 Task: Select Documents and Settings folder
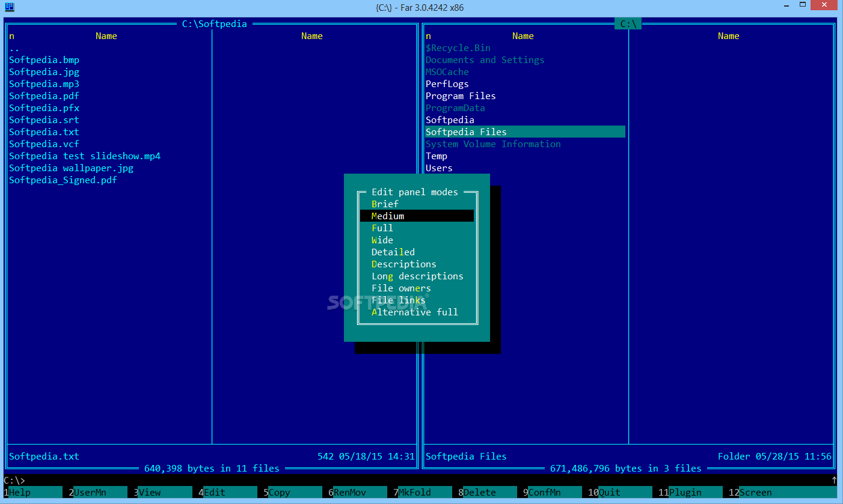tap(485, 60)
